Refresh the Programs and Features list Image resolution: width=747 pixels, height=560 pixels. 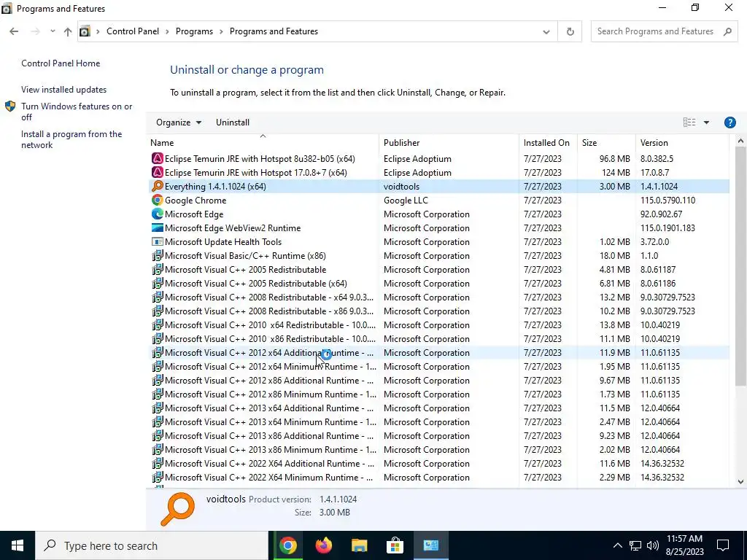570,31
